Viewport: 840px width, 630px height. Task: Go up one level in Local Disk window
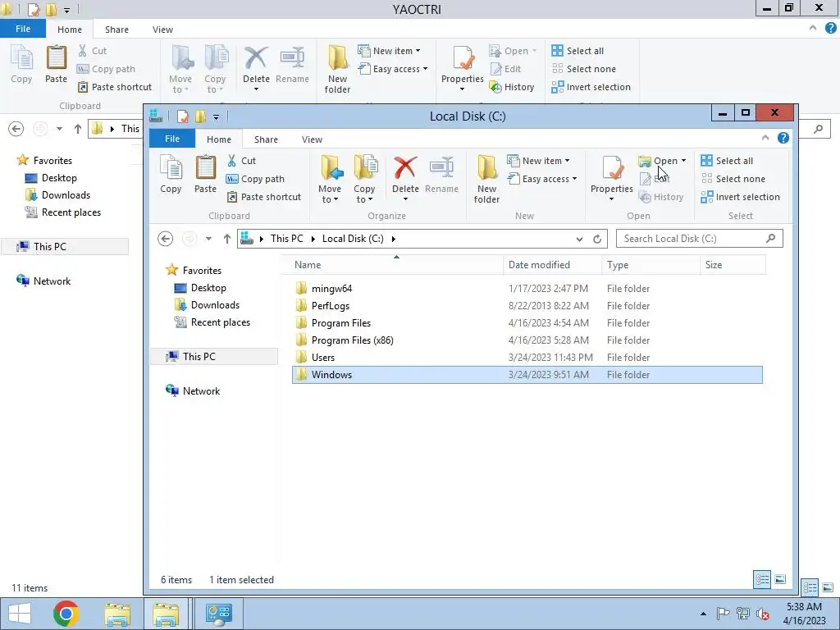coord(227,239)
